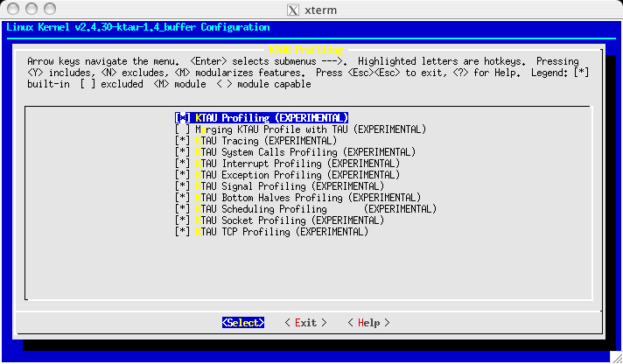
Task: Click the Help button
Action: click(x=368, y=323)
